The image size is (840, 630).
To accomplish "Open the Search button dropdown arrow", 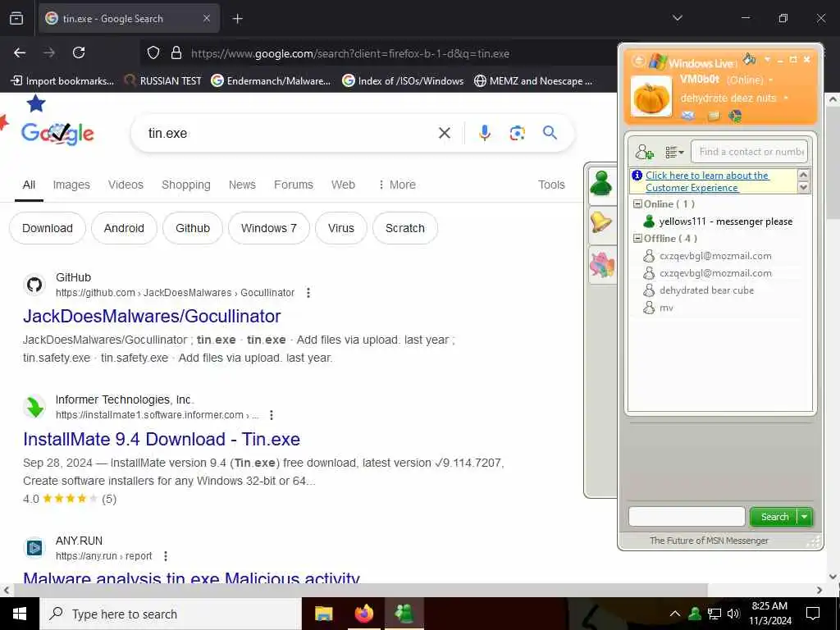I will point(805,517).
